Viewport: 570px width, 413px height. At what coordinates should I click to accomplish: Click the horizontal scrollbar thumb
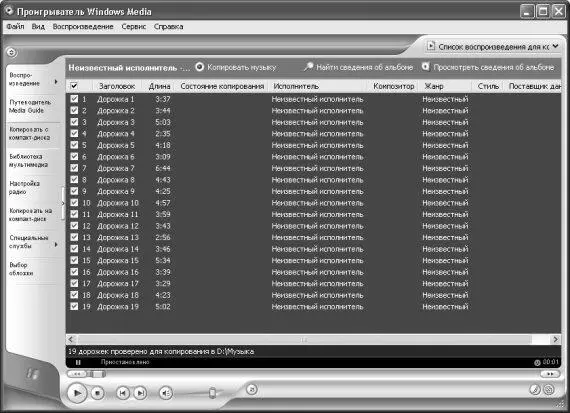pyautogui.click(x=304, y=340)
